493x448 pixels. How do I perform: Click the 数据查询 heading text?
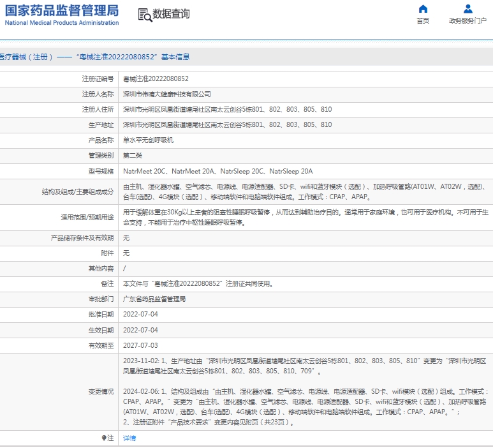click(x=171, y=14)
